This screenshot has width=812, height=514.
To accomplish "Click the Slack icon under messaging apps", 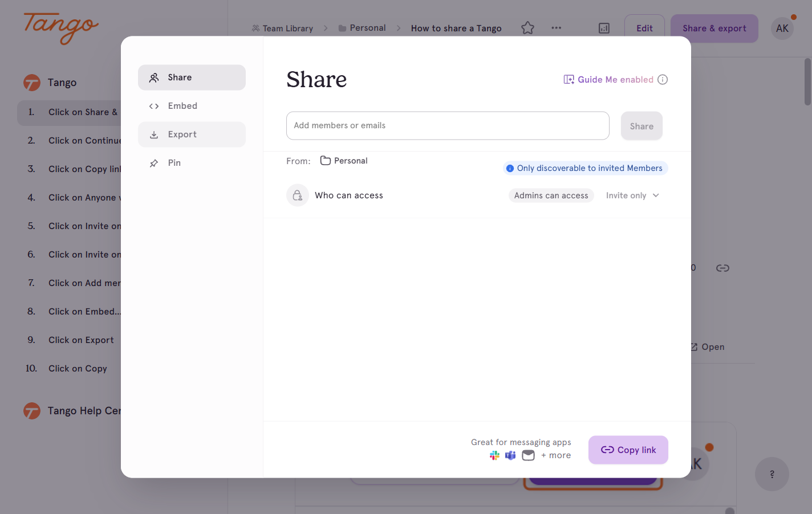I will [x=494, y=455].
